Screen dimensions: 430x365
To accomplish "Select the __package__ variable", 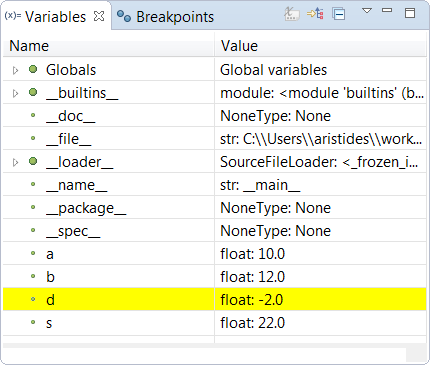I will tap(215, 208).
